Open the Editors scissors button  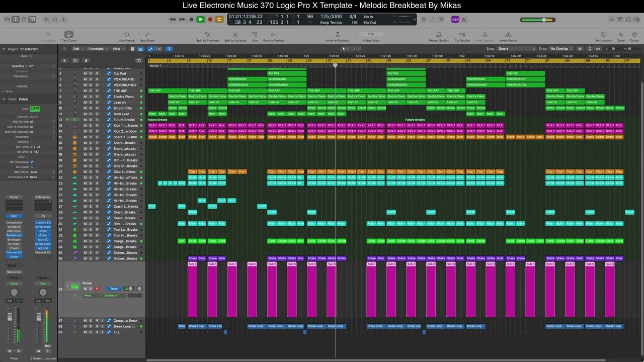click(63, 19)
